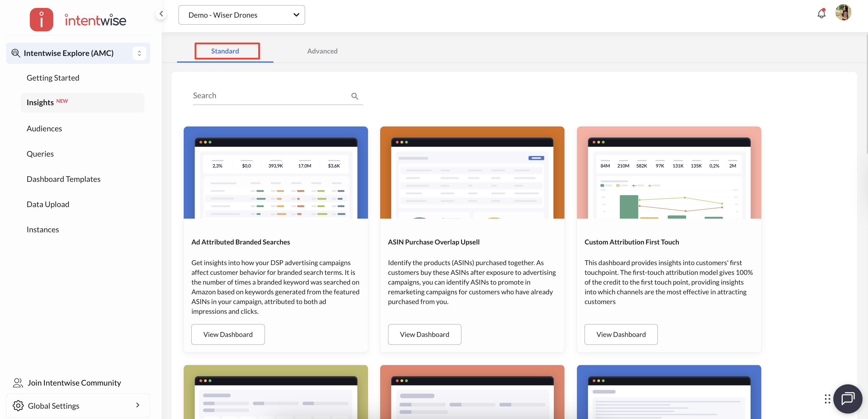The width and height of the screenshot is (868, 419).
Task: Click the search magnifier icon
Action: click(355, 96)
